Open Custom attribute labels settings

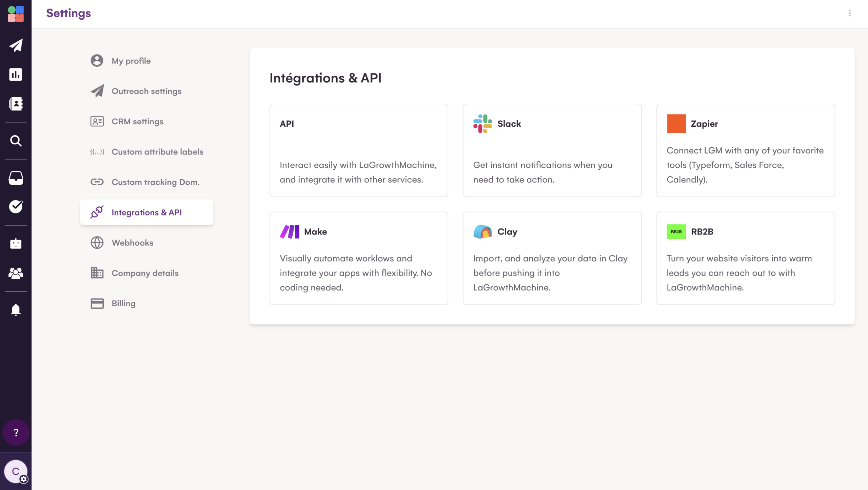coord(157,151)
